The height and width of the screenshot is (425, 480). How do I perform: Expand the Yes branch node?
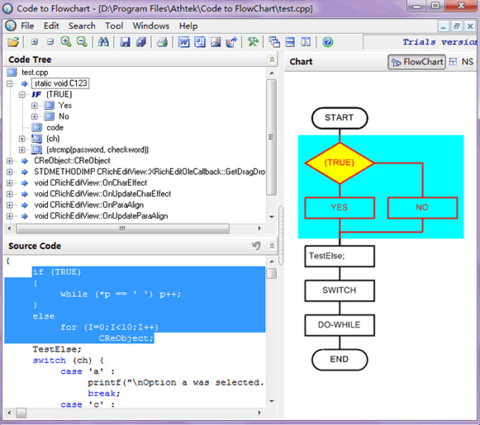[34, 106]
